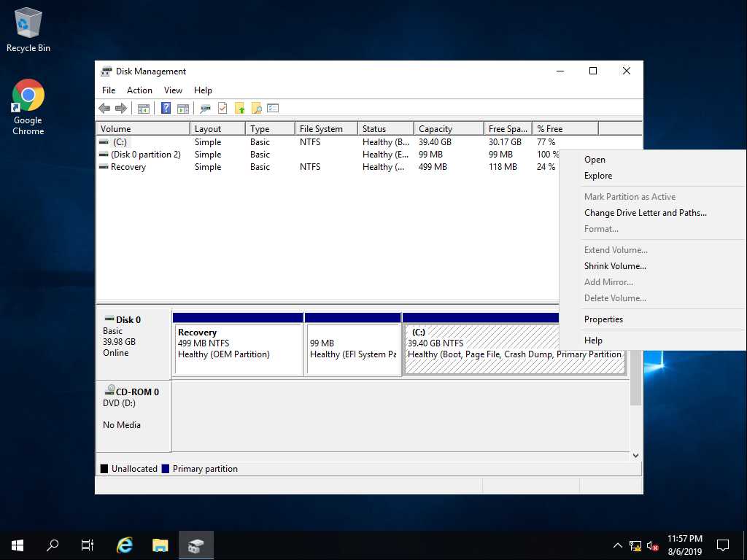Select the C: volume row in the list

[x=146, y=141]
